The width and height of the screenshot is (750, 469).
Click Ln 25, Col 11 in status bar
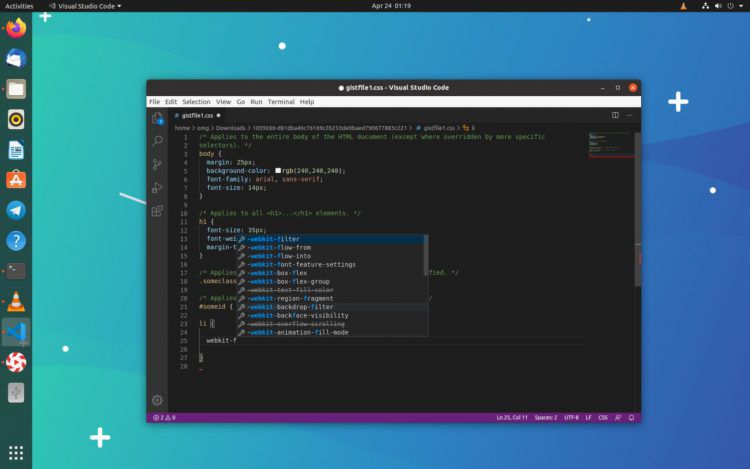tap(512, 417)
